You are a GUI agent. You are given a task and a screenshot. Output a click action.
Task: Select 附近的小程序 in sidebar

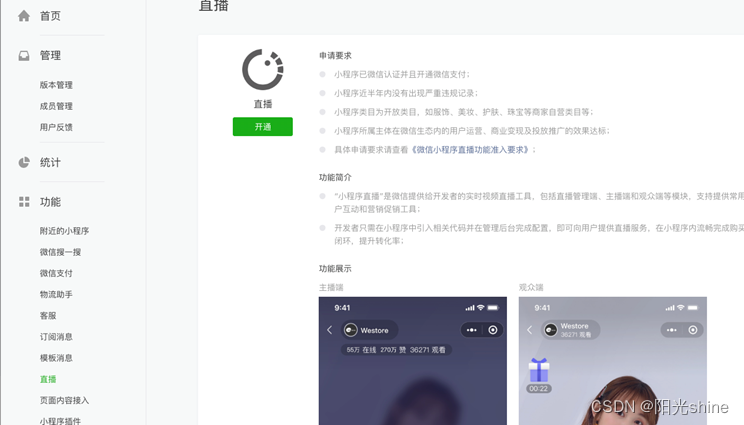tap(65, 231)
